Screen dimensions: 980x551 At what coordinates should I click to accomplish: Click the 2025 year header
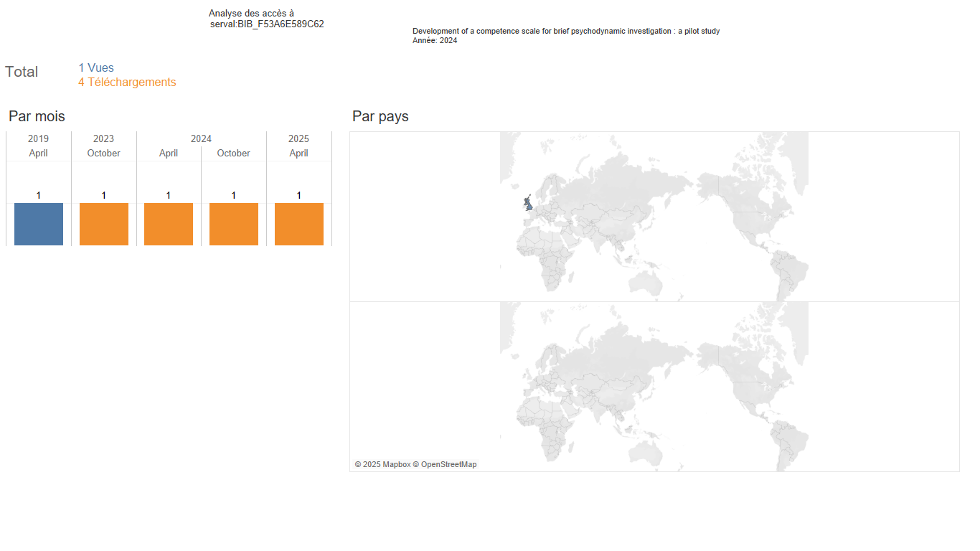click(x=298, y=138)
